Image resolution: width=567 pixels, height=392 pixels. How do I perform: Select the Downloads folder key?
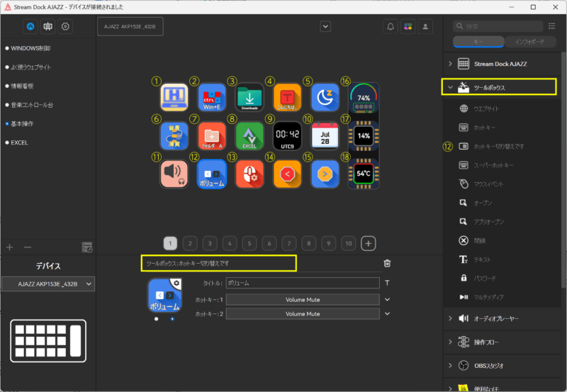tap(249, 97)
